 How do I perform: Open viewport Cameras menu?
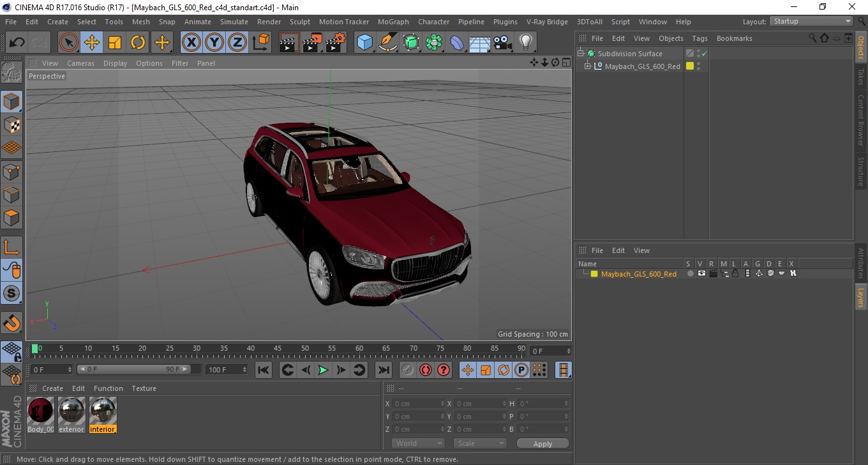[80, 63]
